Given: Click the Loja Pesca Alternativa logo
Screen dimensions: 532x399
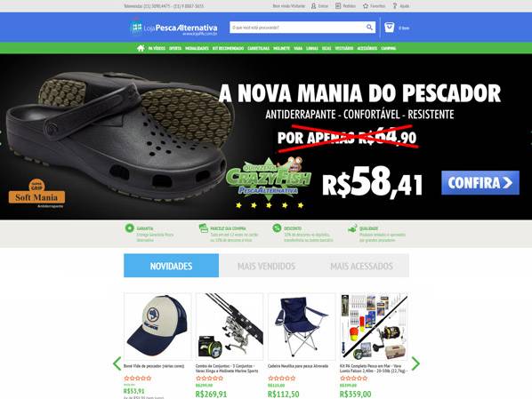Looking at the screenshot, I should tap(173, 28).
